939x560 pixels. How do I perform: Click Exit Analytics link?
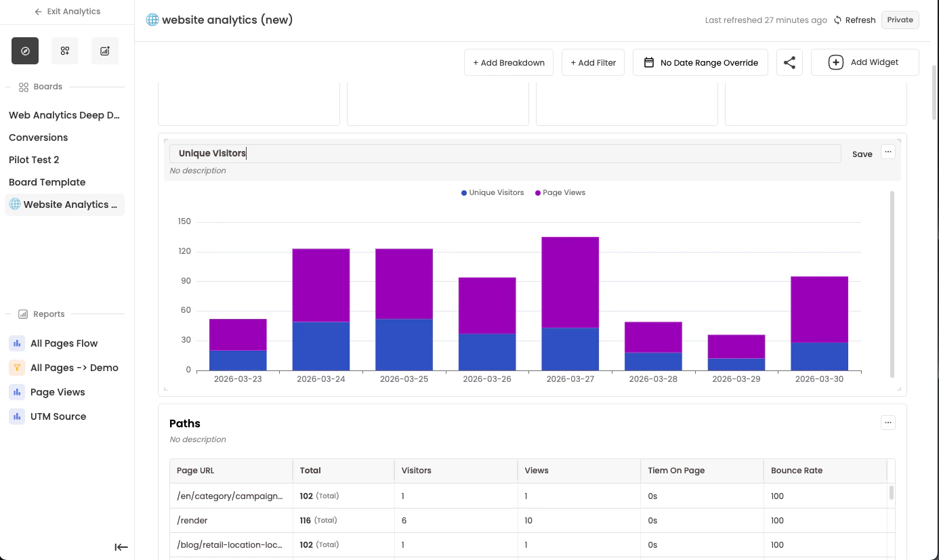(x=67, y=12)
